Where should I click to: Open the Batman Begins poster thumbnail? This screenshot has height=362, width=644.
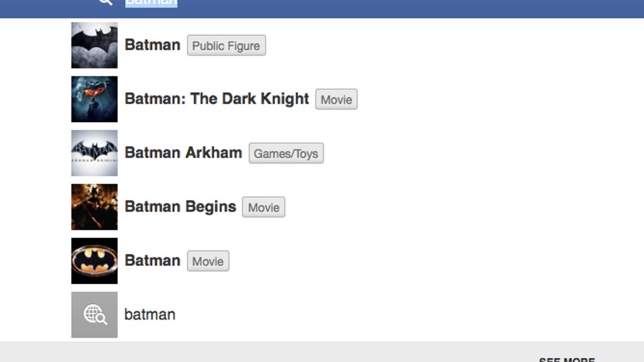click(x=94, y=207)
